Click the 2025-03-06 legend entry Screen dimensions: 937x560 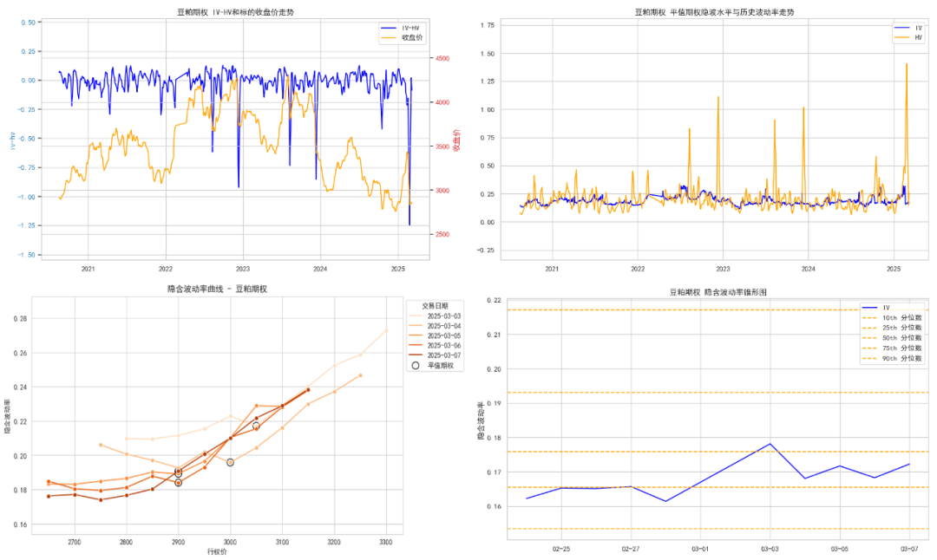point(435,346)
